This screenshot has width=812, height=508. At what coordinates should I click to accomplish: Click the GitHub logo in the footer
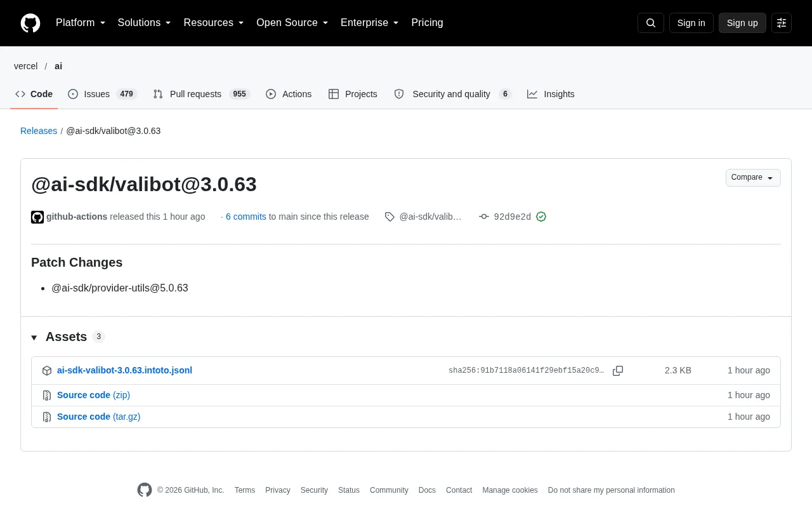coord(145,490)
